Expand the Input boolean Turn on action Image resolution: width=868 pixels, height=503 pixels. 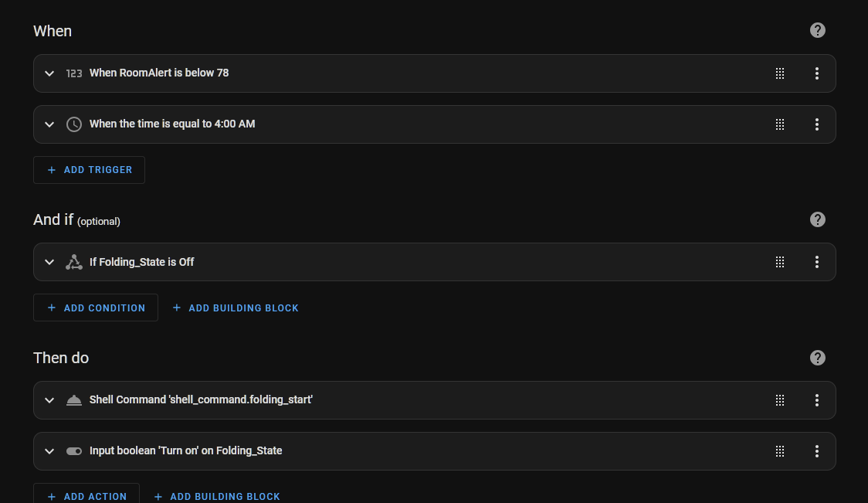pos(49,451)
